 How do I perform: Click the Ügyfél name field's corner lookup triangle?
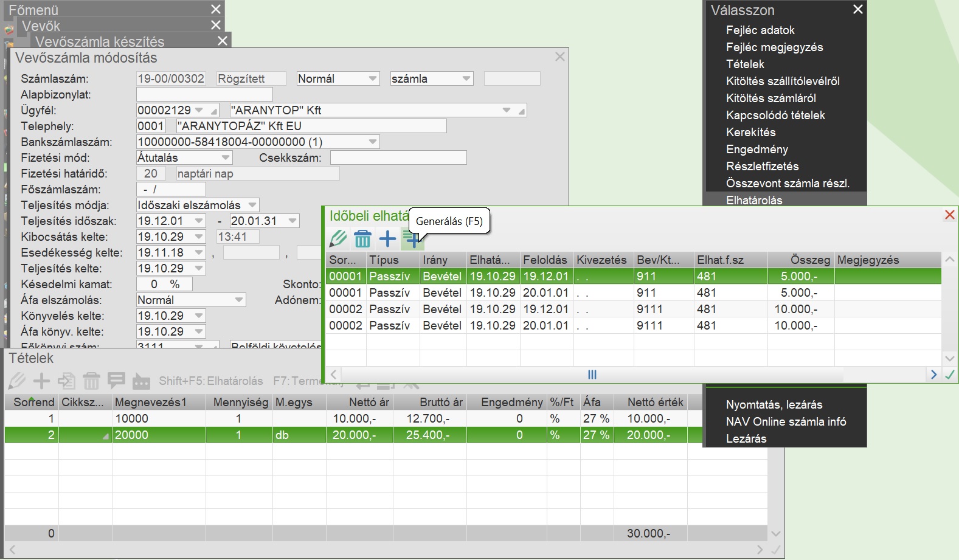pyautogui.click(x=522, y=112)
